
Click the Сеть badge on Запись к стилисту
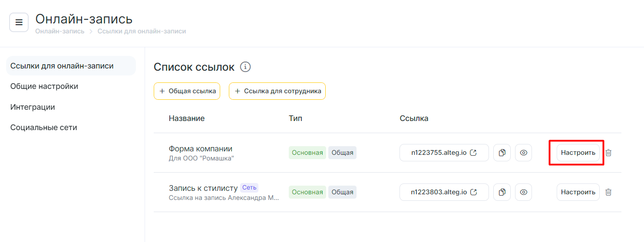[249, 187]
